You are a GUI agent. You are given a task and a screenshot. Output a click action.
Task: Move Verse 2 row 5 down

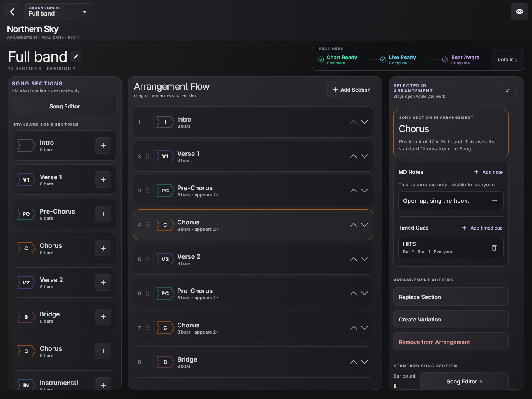click(x=365, y=259)
